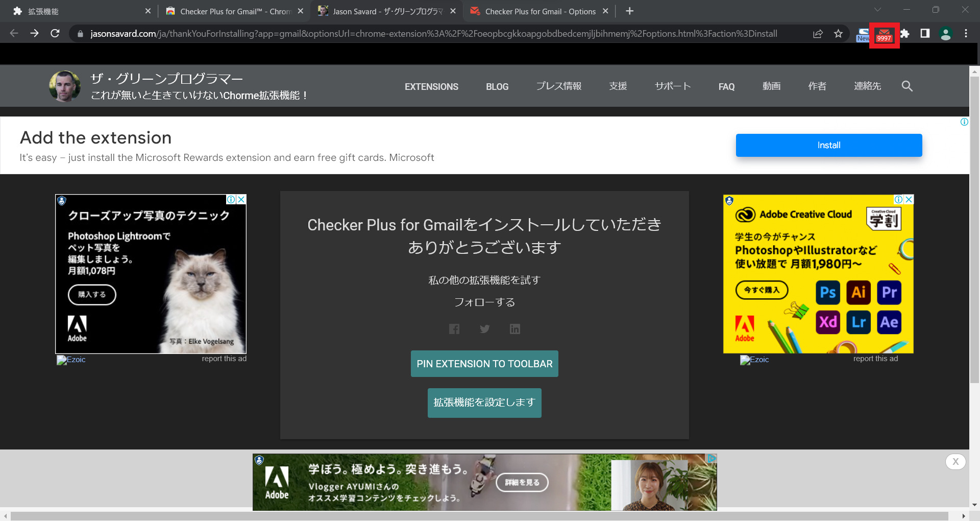Close the 拡張機能 tab
The width and height of the screenshot is (980, 521).
tap(148, 11)
